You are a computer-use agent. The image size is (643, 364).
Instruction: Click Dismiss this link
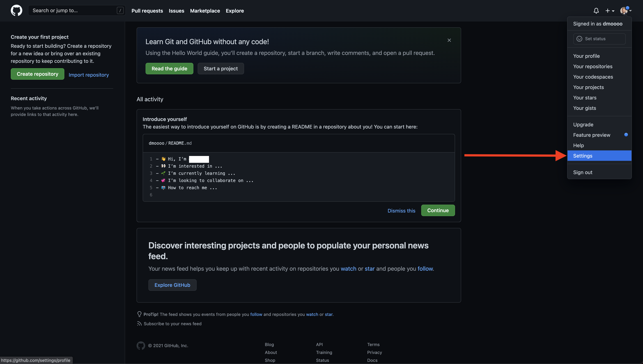click(401, 211)
